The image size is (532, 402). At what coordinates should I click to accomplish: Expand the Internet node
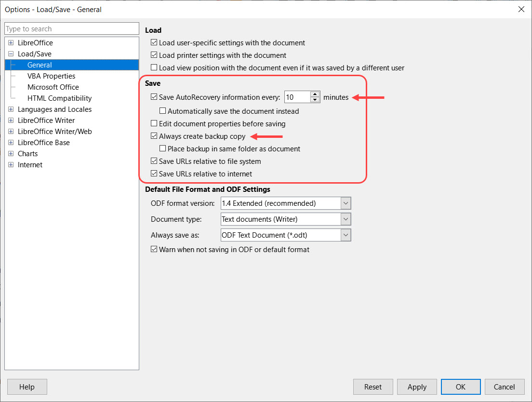click(11, 164)
